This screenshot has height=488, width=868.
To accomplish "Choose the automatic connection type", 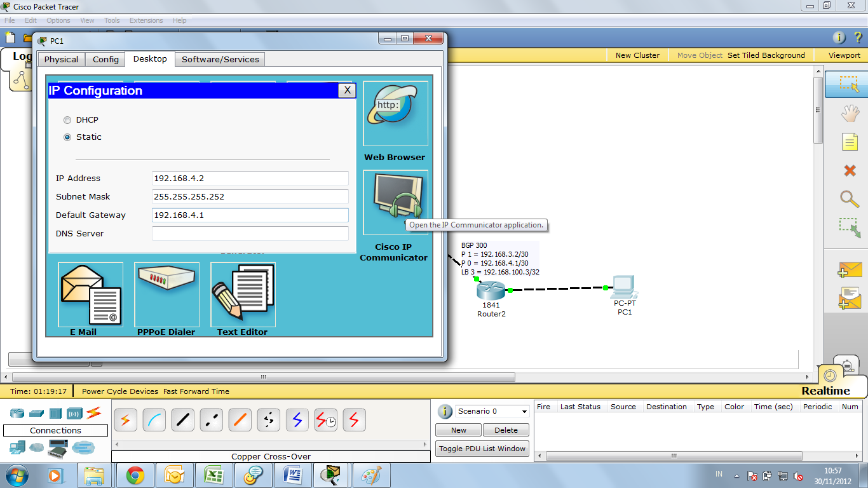I will point(125,419).
